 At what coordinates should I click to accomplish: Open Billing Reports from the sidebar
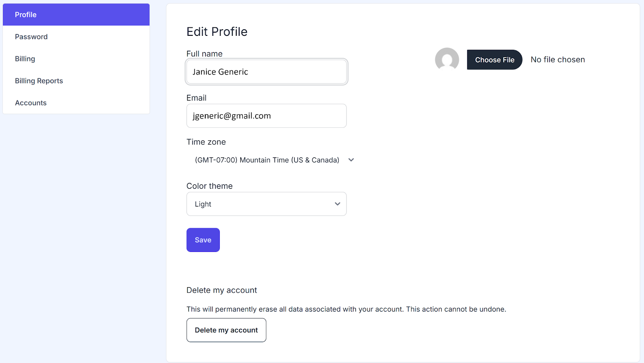pos(39,81)
